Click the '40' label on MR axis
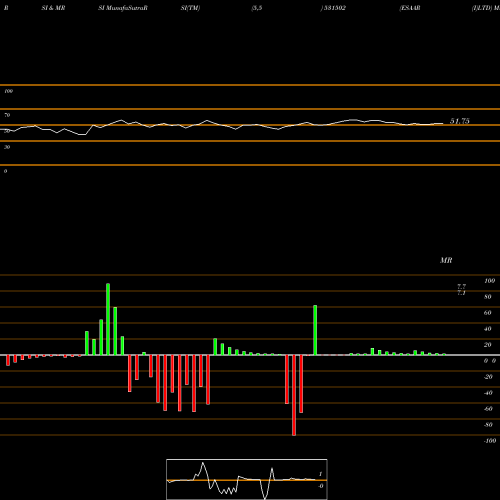Screen dimensions: 500x500 coord(488,329)
